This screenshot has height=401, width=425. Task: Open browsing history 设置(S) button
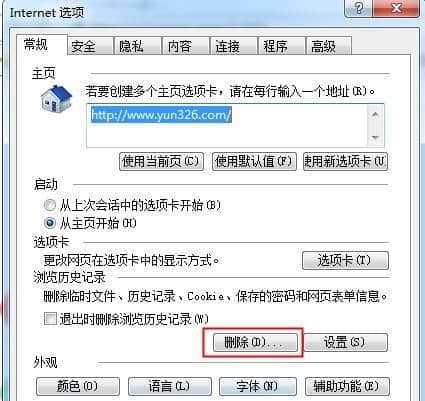tap(346, 342)
